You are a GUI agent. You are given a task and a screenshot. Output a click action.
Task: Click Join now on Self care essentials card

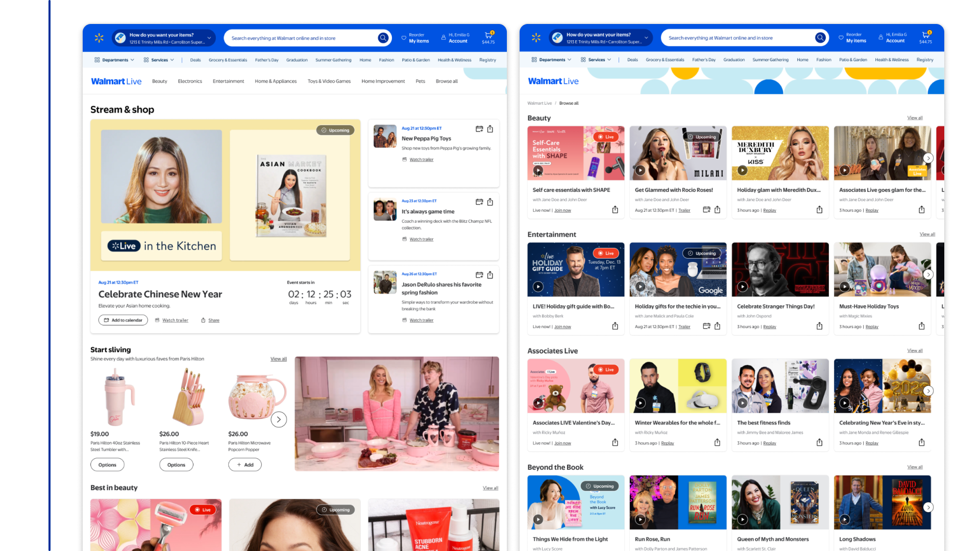tap(562, 210)
